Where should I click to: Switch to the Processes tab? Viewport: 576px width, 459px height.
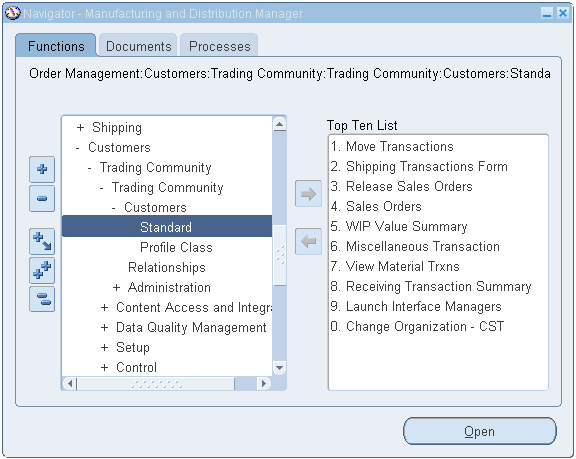[x=219, y=46]
